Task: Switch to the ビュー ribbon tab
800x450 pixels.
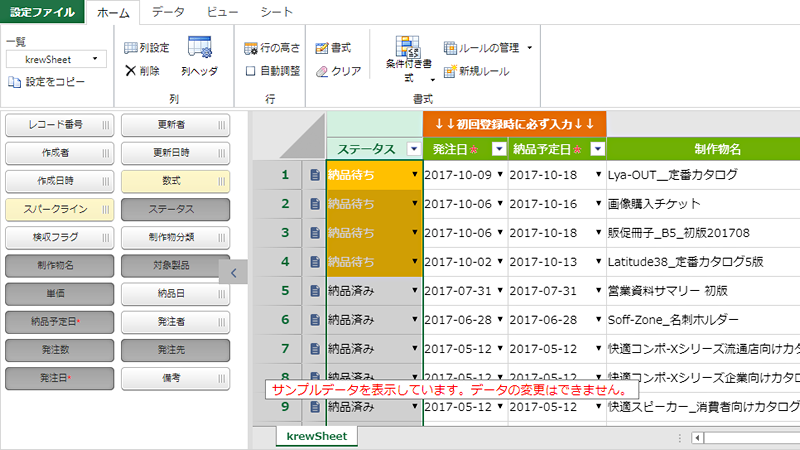Action: [222, 12]
